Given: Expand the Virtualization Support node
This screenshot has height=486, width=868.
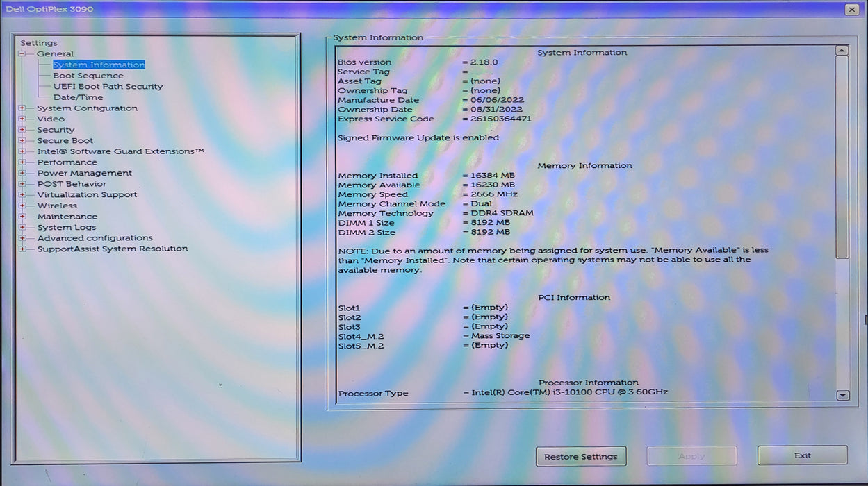Looking at the screenshot, I should coord(22,195).
